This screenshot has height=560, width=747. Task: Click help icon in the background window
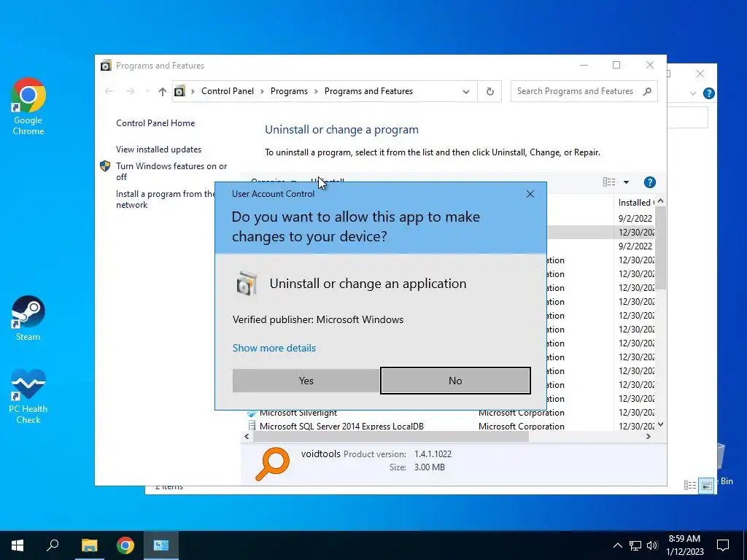click(x=708, y=93)
